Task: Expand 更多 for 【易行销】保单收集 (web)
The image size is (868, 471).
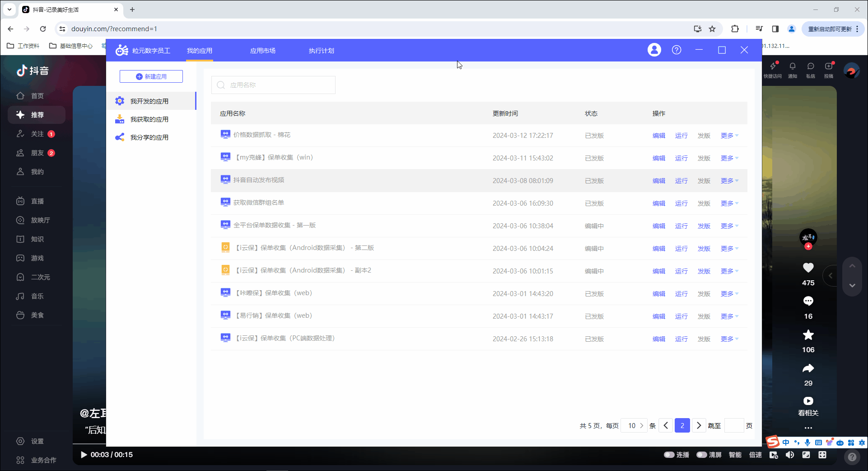Action: pyautogui.click(x=729, y=316)
